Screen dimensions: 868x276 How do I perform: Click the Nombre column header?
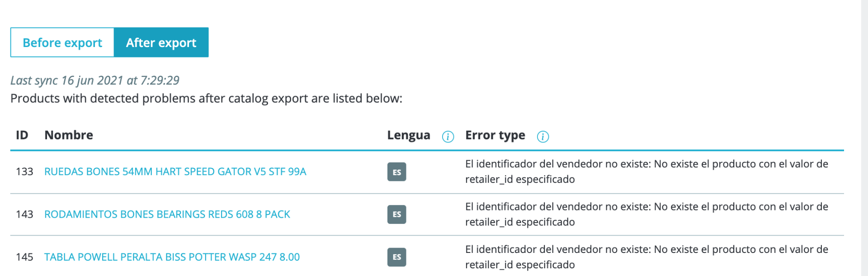69,135
